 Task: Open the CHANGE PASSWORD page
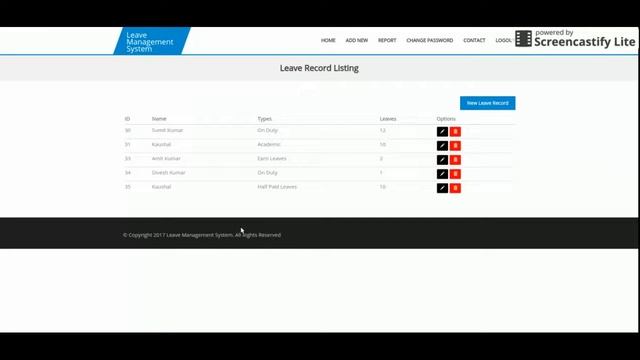coord(429,40)
